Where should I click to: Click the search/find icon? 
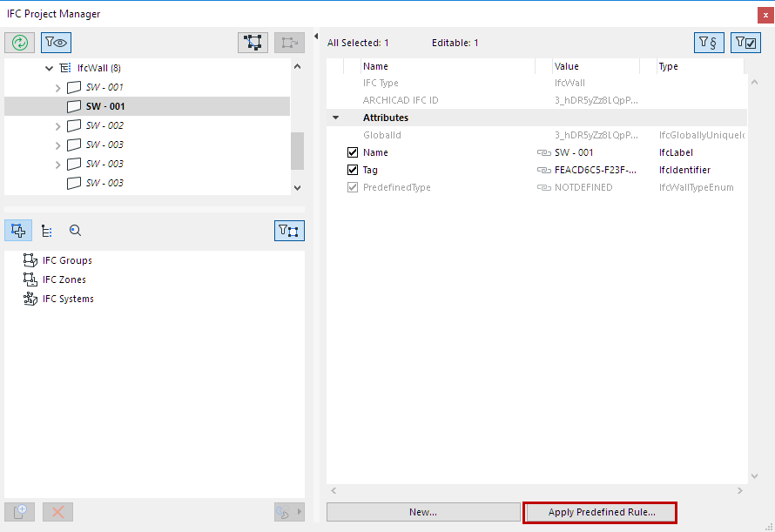(75, 231)
